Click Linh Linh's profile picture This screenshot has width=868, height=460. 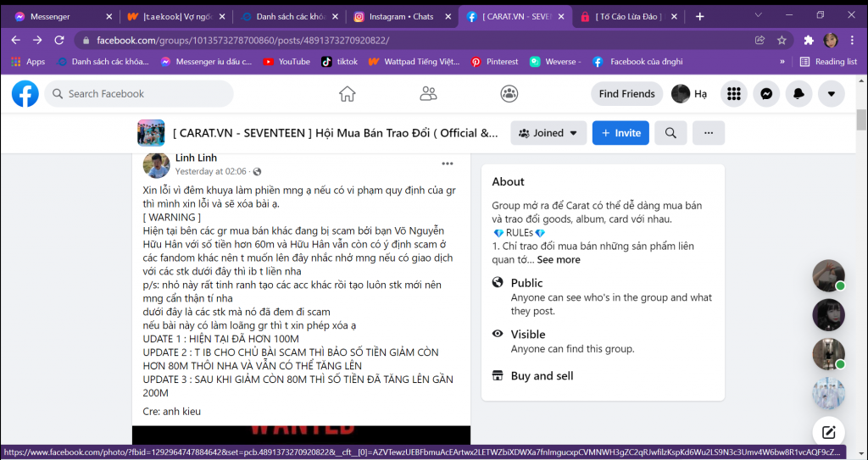[x=156, y=165]
